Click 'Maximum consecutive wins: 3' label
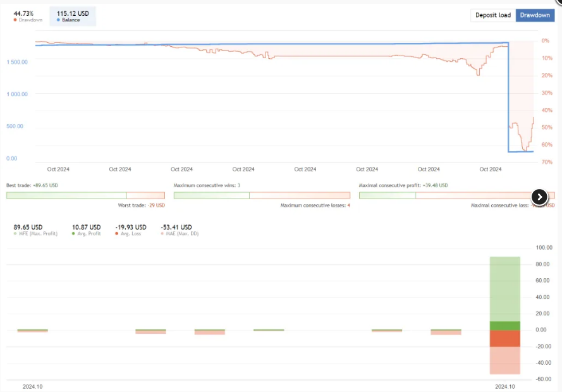This screenshot has height=392, width=562. tap(207, 185)
